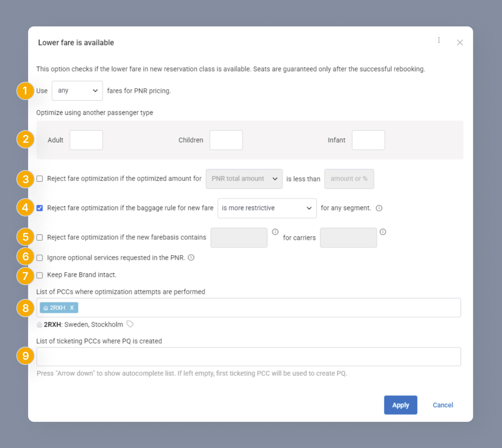Click the Apply button

pos(400,405)
